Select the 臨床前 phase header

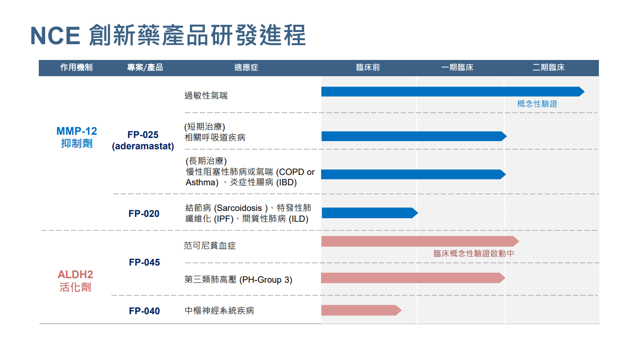click(x=367, y=67)
